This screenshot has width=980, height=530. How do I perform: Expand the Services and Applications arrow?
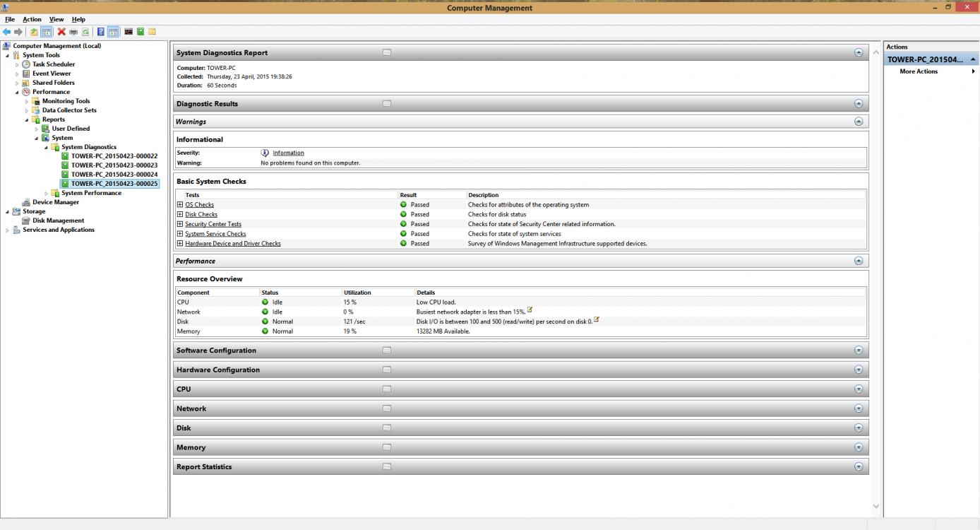(x=7, y=230)
